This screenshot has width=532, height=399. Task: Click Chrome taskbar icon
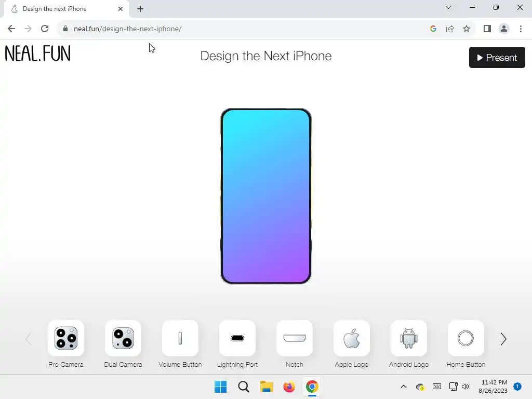[312, 387]
